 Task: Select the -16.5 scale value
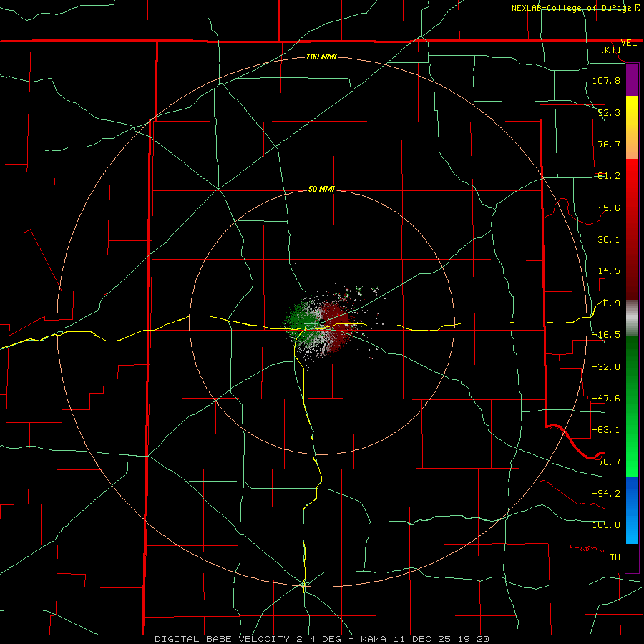tap(606, 335)
